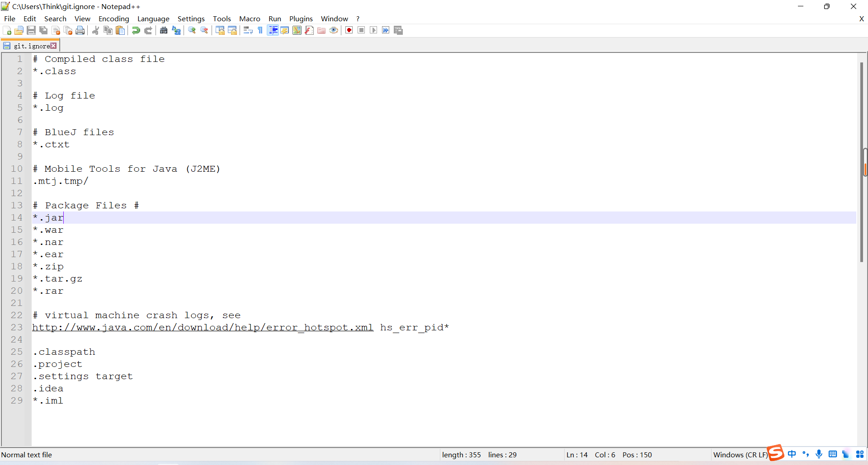Open the Run menu

(x=275, y=19)
